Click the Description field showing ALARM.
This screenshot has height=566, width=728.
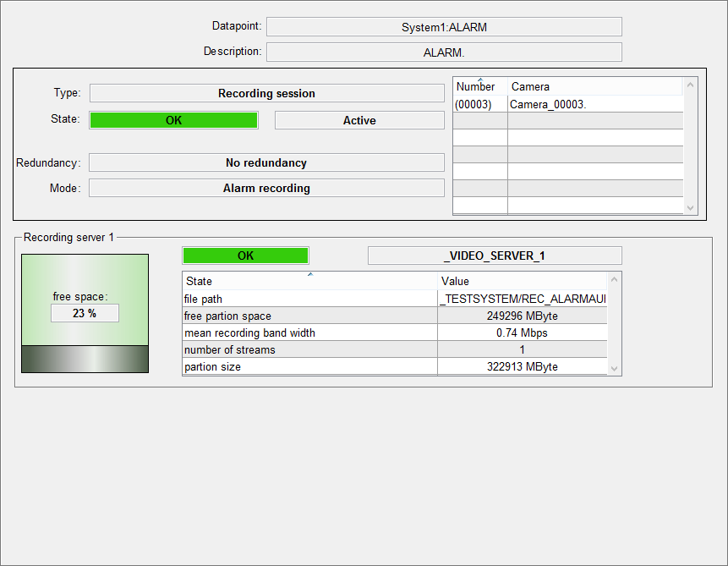click(444, 52)
